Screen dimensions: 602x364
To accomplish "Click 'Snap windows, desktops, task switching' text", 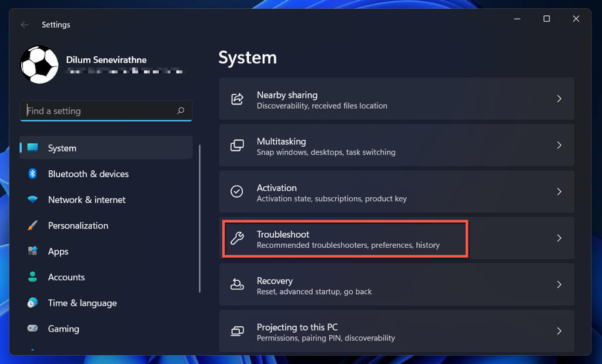I will pyautogui.click(x=326, y=152).
